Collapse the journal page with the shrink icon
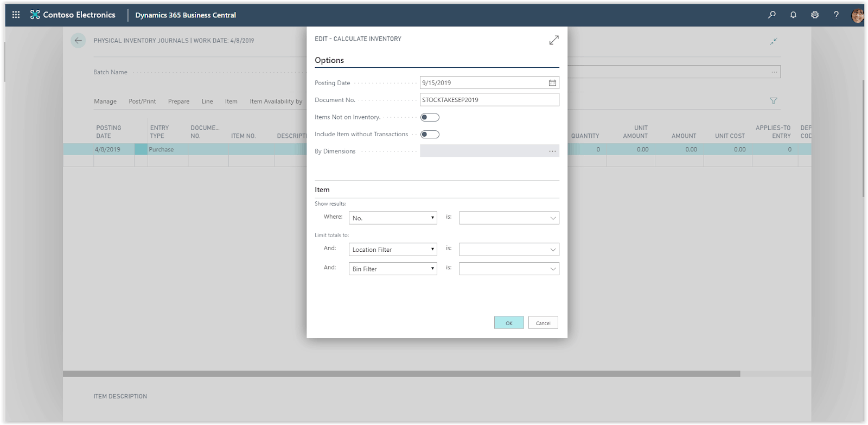 coord(773,41)
